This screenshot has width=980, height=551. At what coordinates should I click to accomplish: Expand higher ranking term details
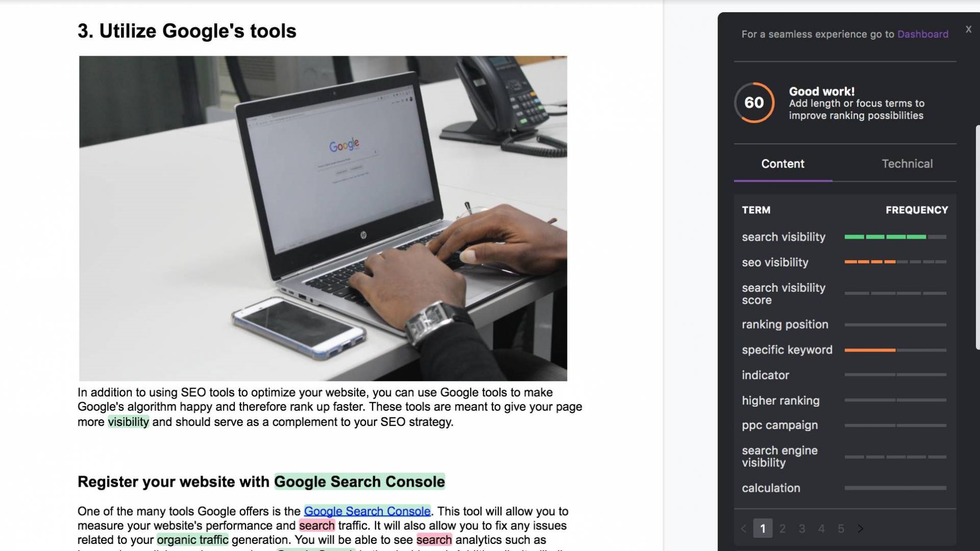781,400
